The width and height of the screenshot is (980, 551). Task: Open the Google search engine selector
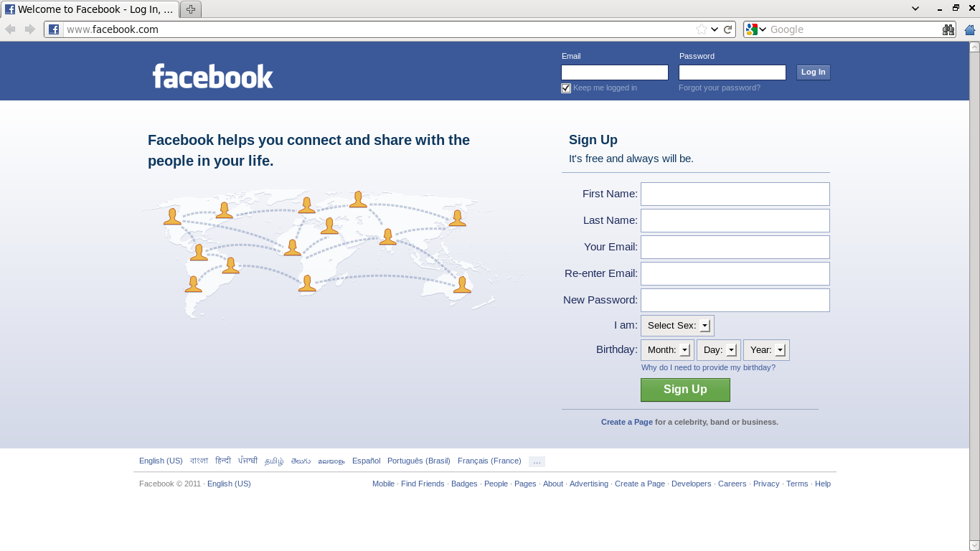(x=755, y=29)
